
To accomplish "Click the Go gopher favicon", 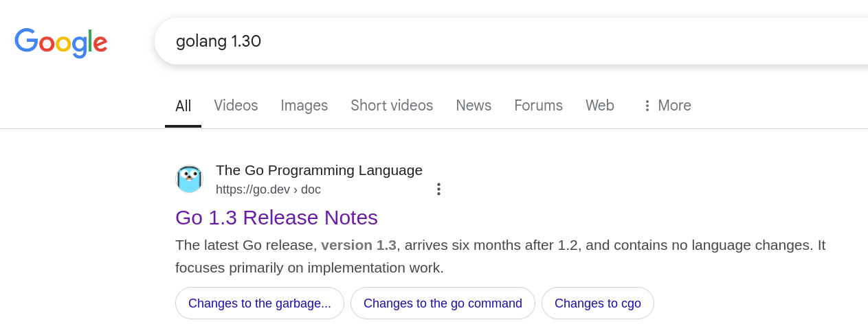I will (x=189, y=179).
